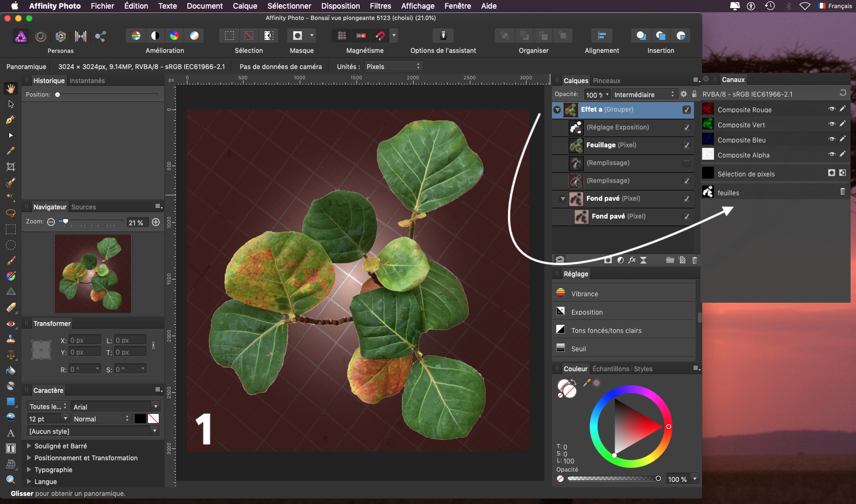Select the Hand pan tool
The width and height of the screenshot is (856, 504).
[10, 88]
